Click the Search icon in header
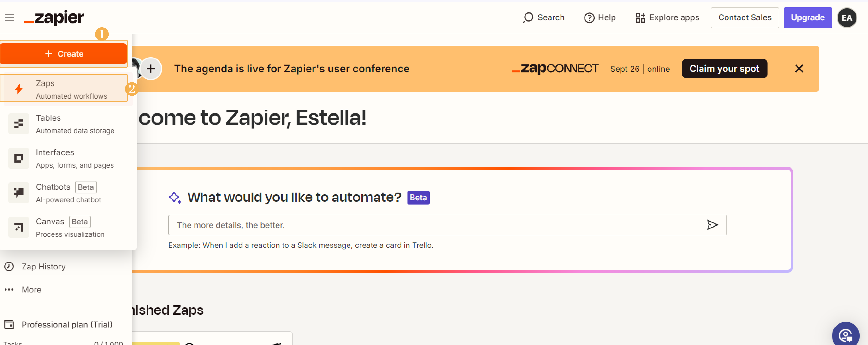The image size is (868, 345). (528, 18)
